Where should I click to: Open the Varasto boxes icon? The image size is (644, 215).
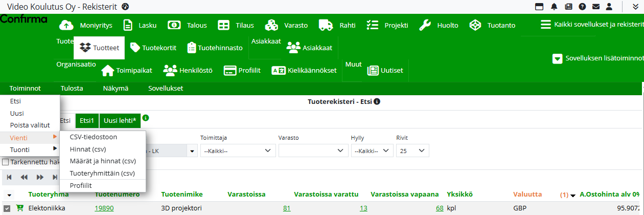[x=271, y=25]
